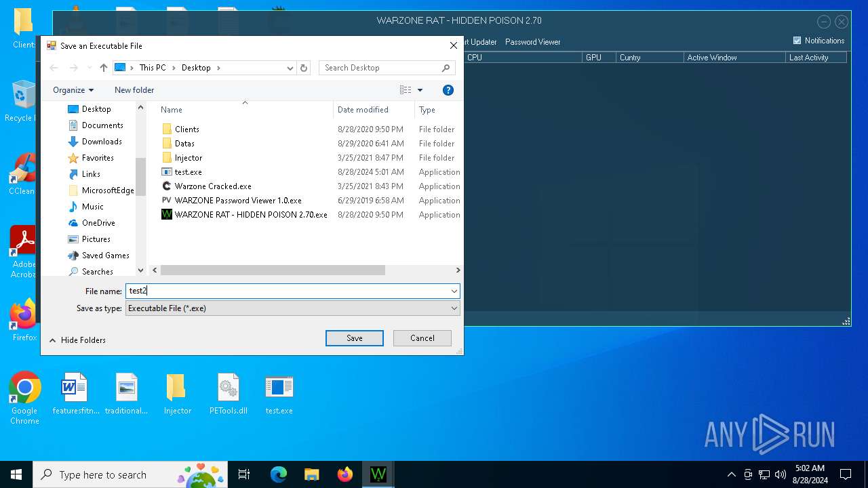Click the change view layout icon
Screen dimensions: 868x488
tap(406, 90)
